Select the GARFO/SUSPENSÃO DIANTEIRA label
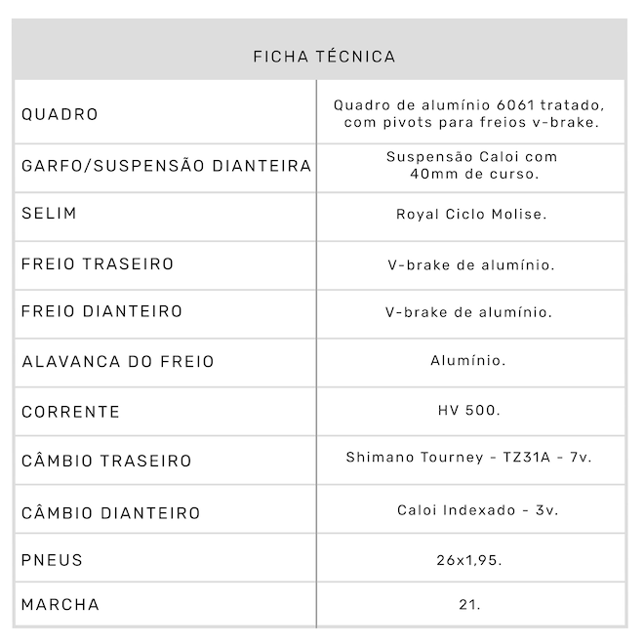The width and height of the screenshot is (644, 644). [167, 166]
